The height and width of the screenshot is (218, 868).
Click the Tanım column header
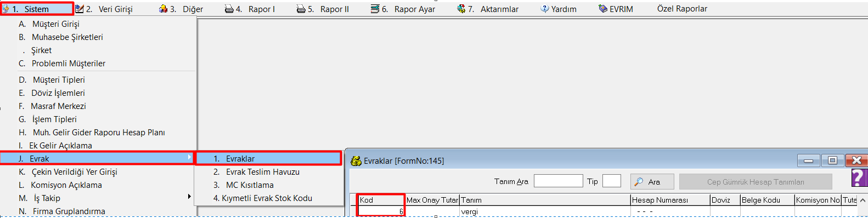click(x=545, y=200)
